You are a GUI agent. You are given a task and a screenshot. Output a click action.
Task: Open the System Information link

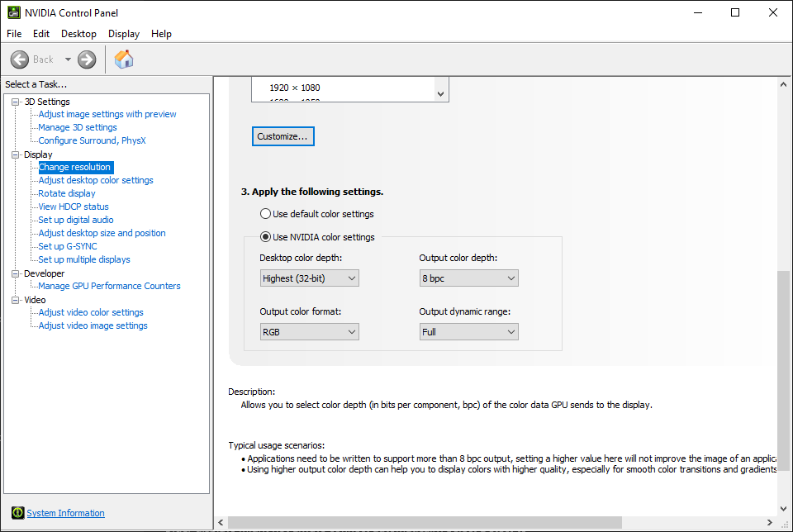tap(65, 513)
